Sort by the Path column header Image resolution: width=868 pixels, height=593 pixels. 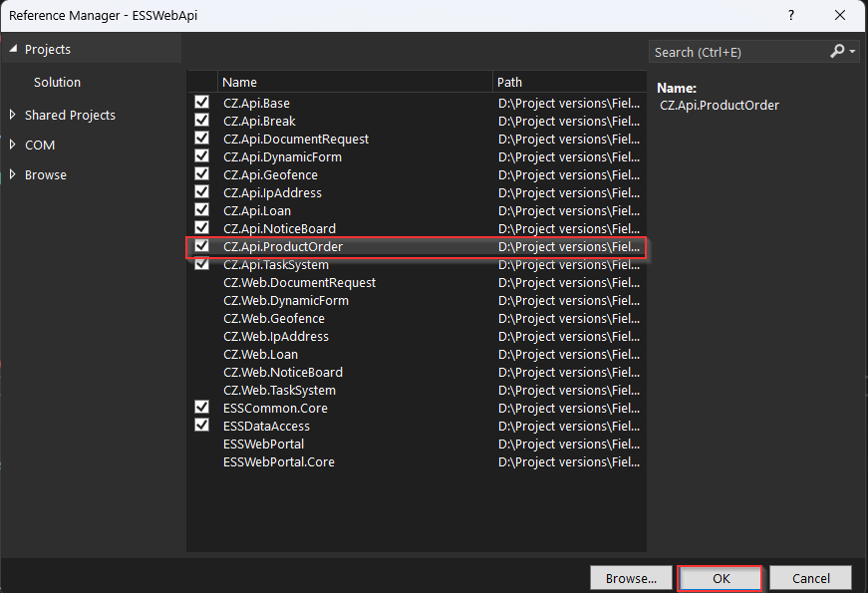[569, 82]
